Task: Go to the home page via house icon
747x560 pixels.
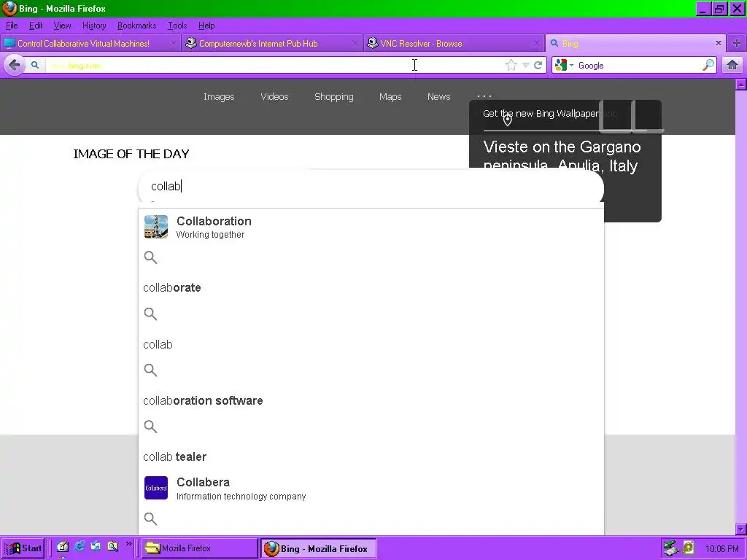Action: (732, 65)
